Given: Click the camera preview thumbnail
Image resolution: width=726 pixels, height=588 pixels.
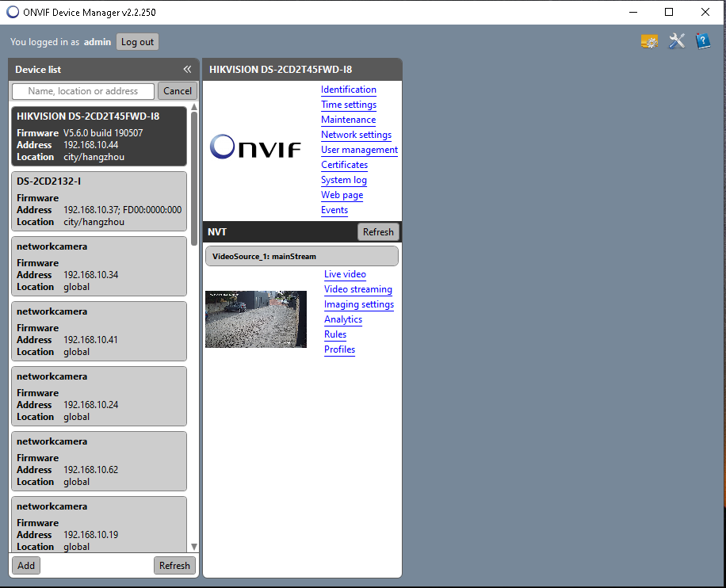Looking at the screenshot, I should click(x=255, y=319).
